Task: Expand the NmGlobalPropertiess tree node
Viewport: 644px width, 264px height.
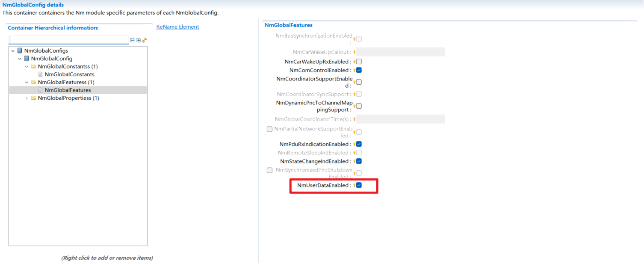Action: click(x=27, y=98)
